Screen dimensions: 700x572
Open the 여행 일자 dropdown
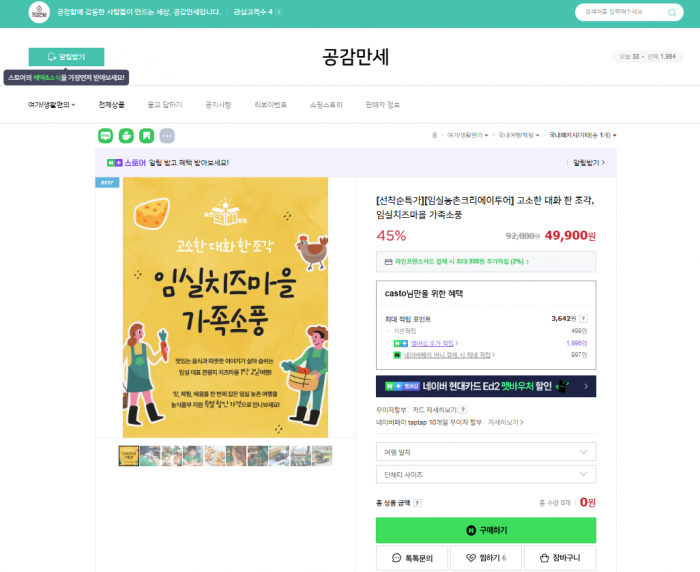[486, 452]
